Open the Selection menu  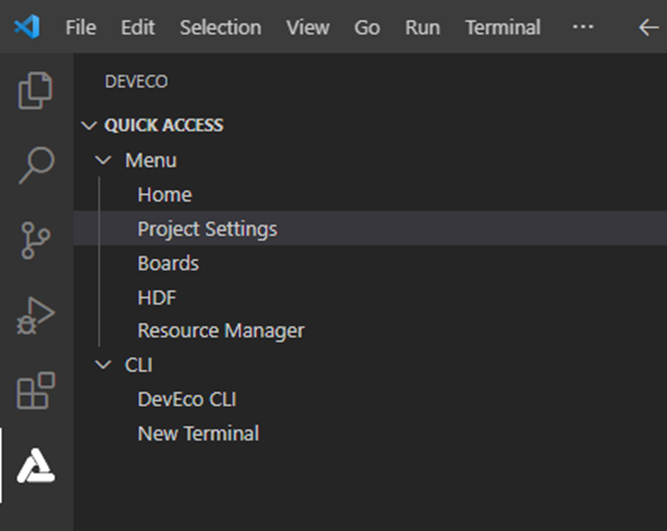point(218,27)
